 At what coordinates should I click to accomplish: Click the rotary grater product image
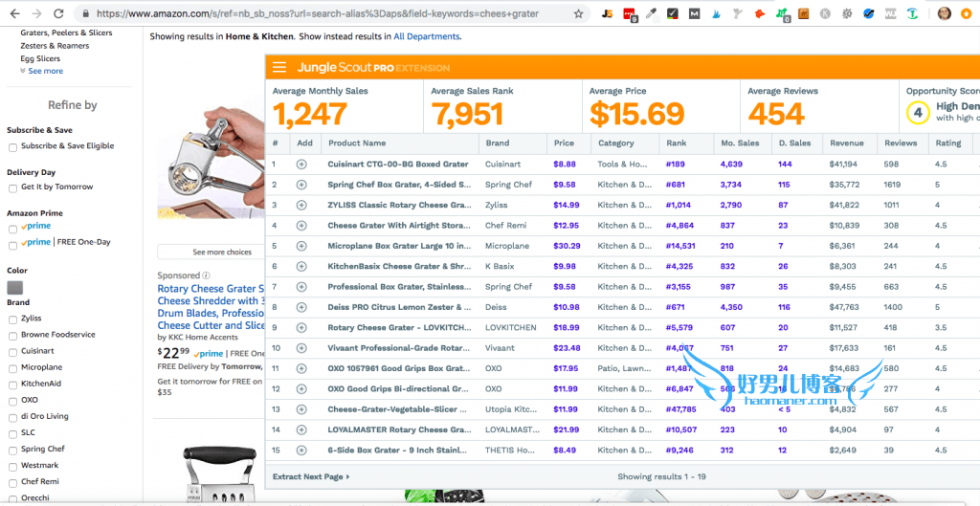212,163
